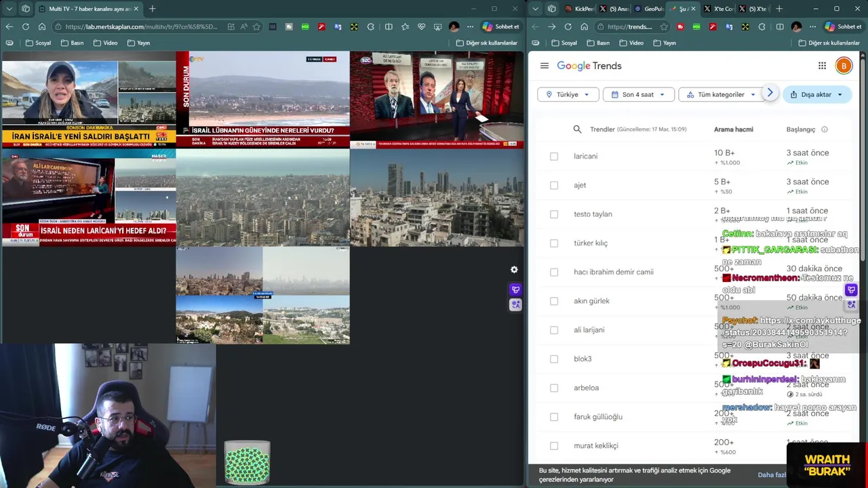The height and width of the screenshot is (488, 868).
Task: Tick checkbox for akın gürlek trend
Action: [x=554, y=301]
